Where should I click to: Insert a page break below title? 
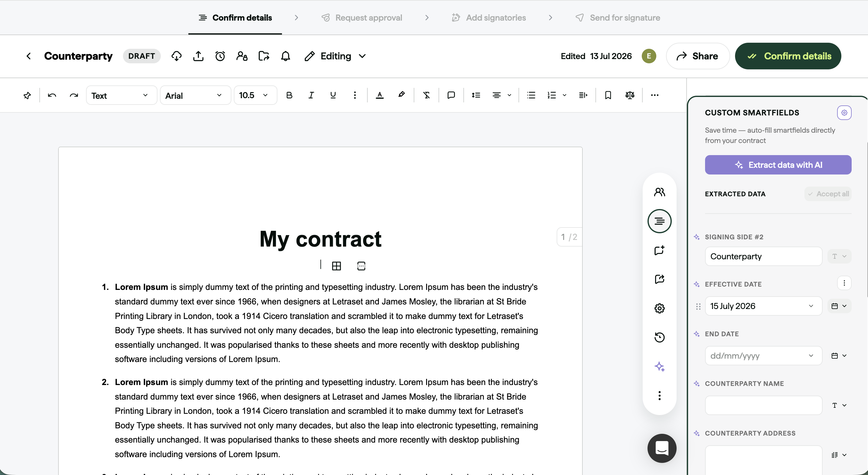point(361,266)
